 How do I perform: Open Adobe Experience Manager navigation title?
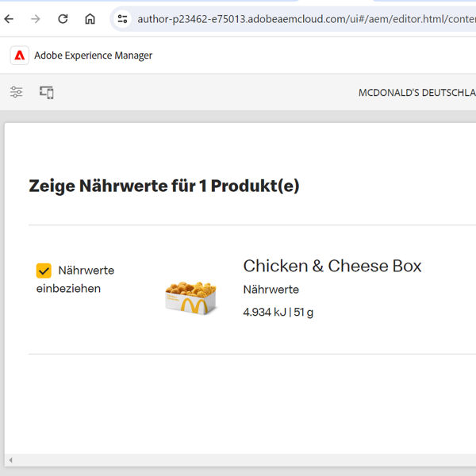click(93, 56)
